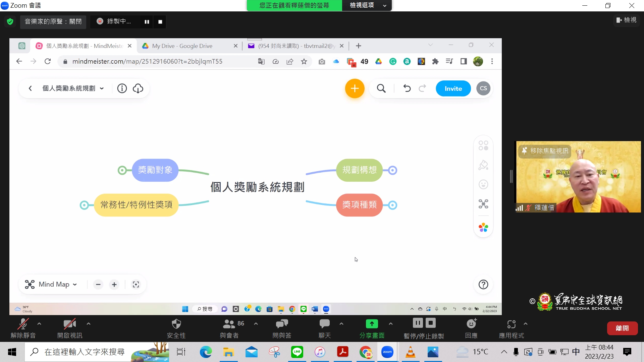This screenshot has height=362, width=644.
Task: Open the reactions menu
Action: click(x=471, y=324)
